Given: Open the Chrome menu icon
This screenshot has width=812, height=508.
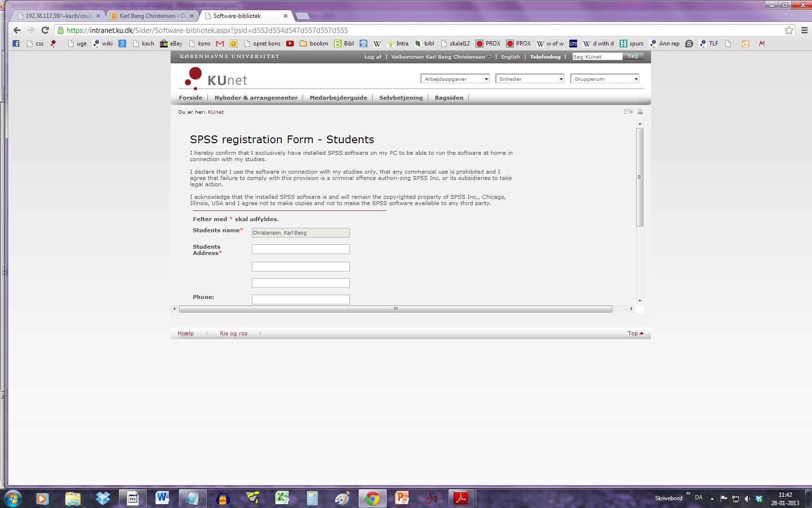Looking at the screenshot, I should click(x=804, y=30).
